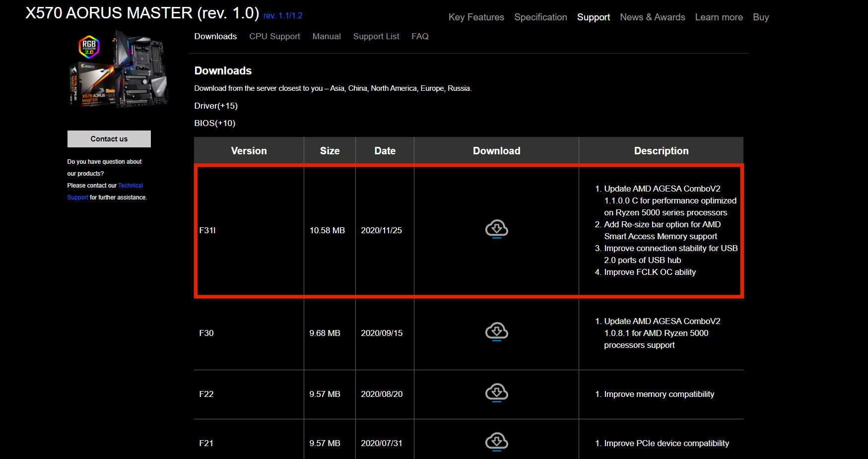Screen dimensions: 868x459
Task: Click the 9.68 MB size value
Action: pos(325,333)
